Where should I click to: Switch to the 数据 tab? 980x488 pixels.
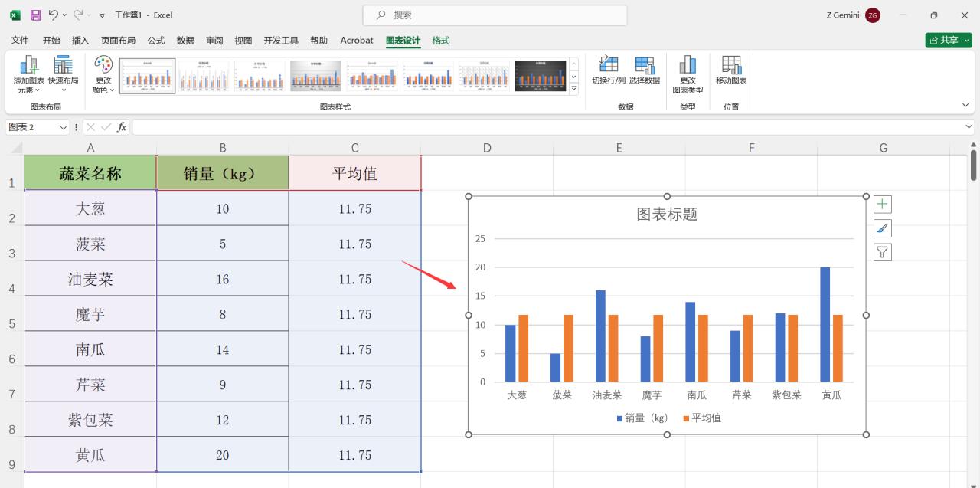coord(185,41)
